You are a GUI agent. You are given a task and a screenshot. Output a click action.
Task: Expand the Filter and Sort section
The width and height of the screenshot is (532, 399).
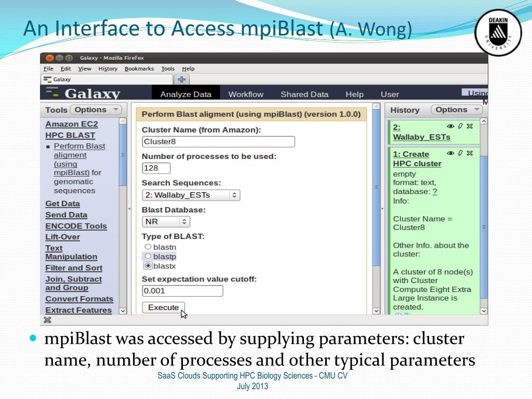coord(74,268)
